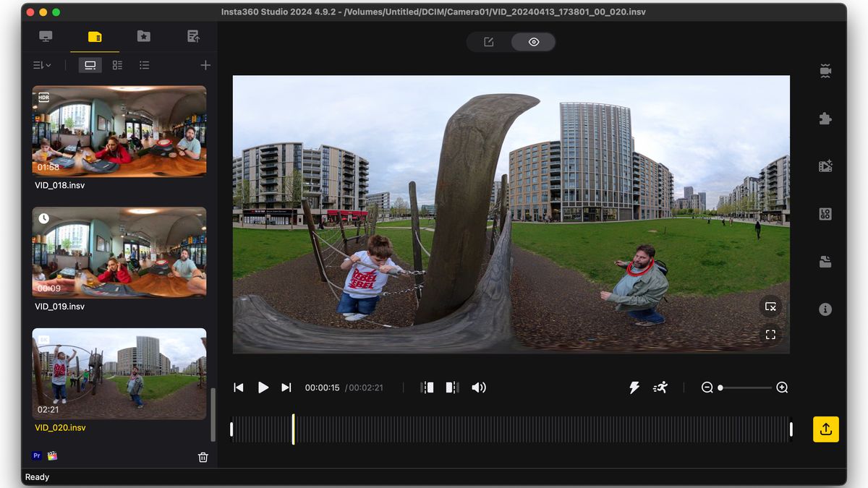The height and width of the screenshot is (488, 868).
Task: Delete selected file with trash icon
Action: [x=203, y=457]
